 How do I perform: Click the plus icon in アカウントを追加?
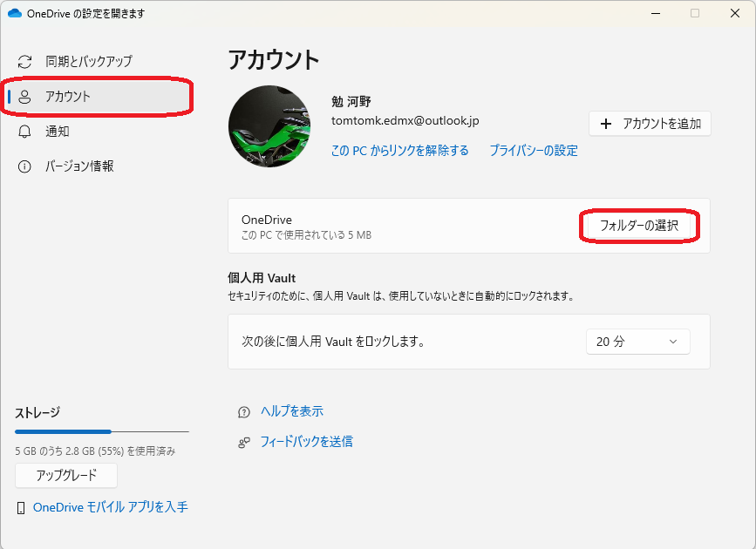tap(606, 124)
